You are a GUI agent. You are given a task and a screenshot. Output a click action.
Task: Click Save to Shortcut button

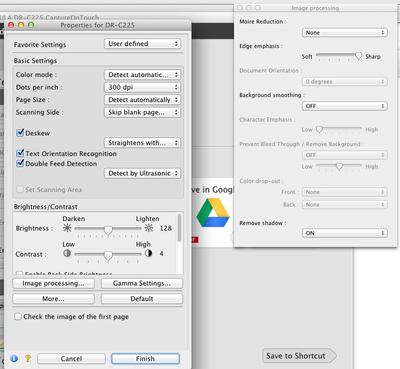click(x=299, y=356)
